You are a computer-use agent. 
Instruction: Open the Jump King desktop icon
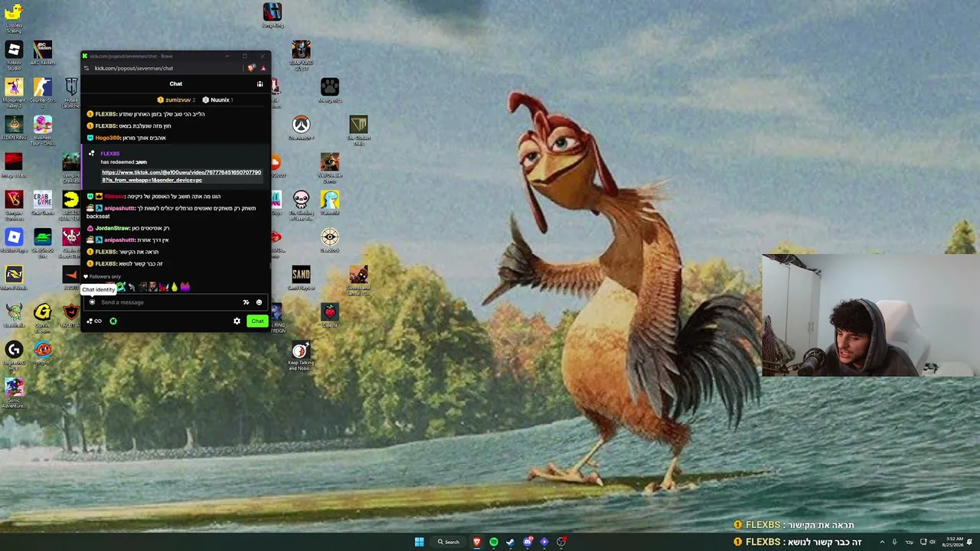(273, 16)
